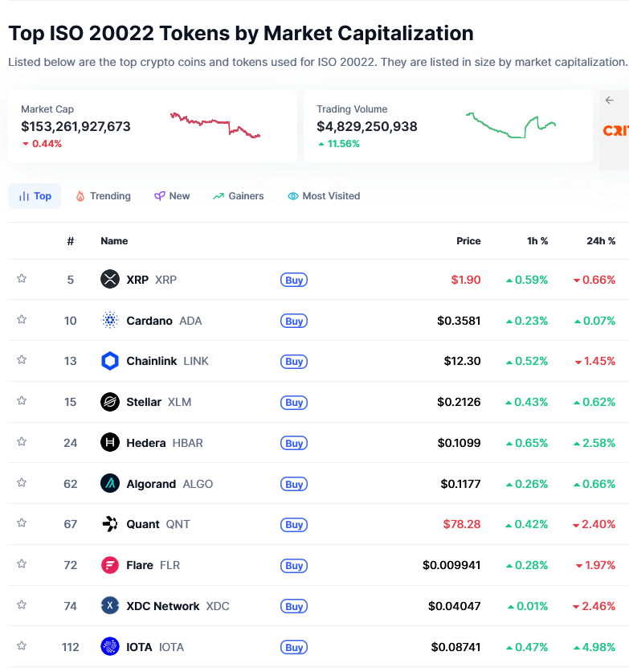Open the Gainers tab
629x672 pixels.
[x=238, y=196]
